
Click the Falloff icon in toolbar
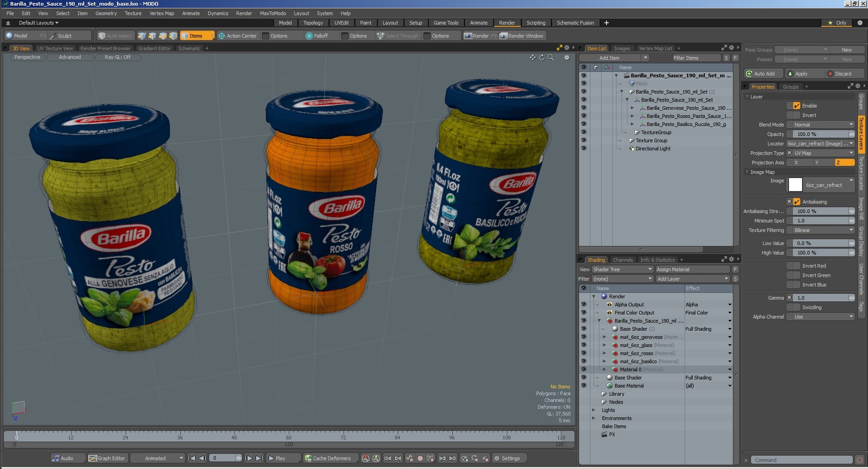point(309,36)
